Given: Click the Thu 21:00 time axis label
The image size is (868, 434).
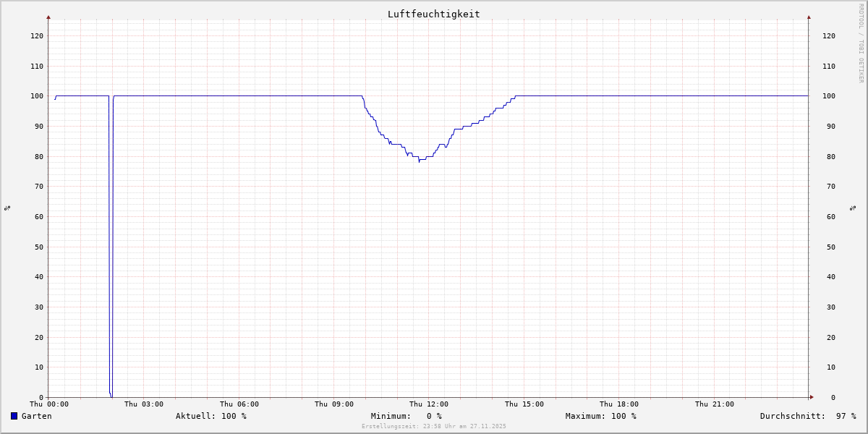Looking at the screenshot, I should 714,404.
